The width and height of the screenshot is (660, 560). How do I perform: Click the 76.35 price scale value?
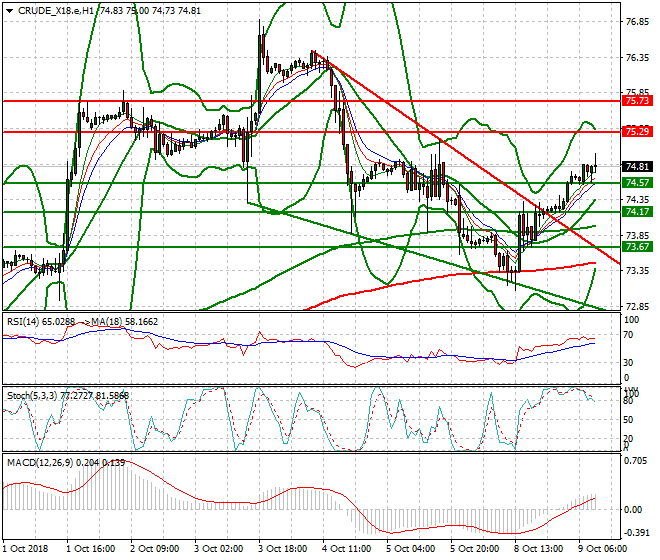(637, 57)
